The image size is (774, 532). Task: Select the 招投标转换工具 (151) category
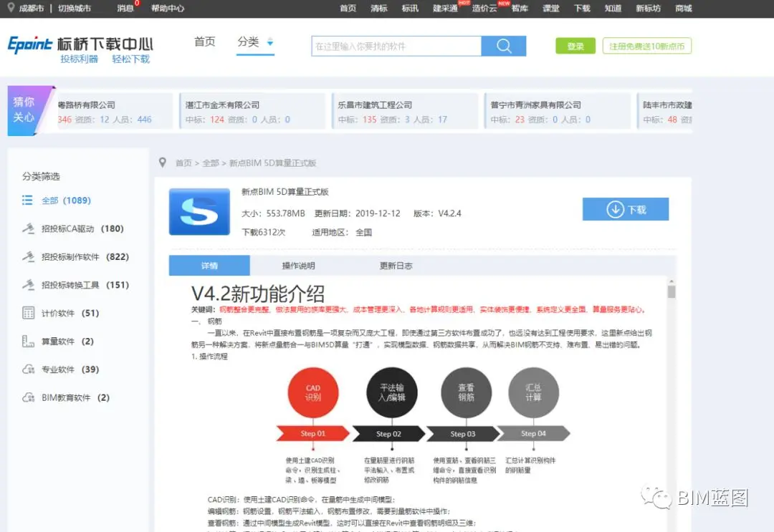[x=85, y=284]
